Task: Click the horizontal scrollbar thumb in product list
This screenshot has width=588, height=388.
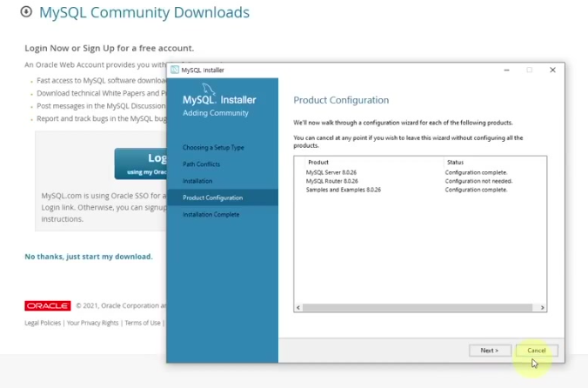Action: pos(418,307)
